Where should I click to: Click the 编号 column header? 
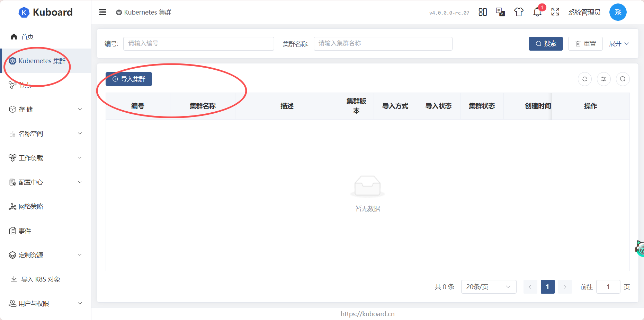[138, 106]
